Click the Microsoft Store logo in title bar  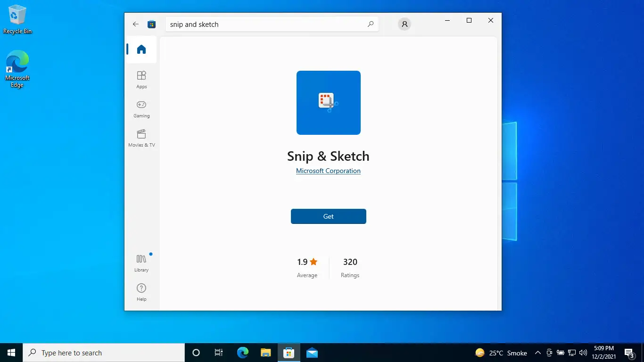pyautogui.click(x=151, y=24)
